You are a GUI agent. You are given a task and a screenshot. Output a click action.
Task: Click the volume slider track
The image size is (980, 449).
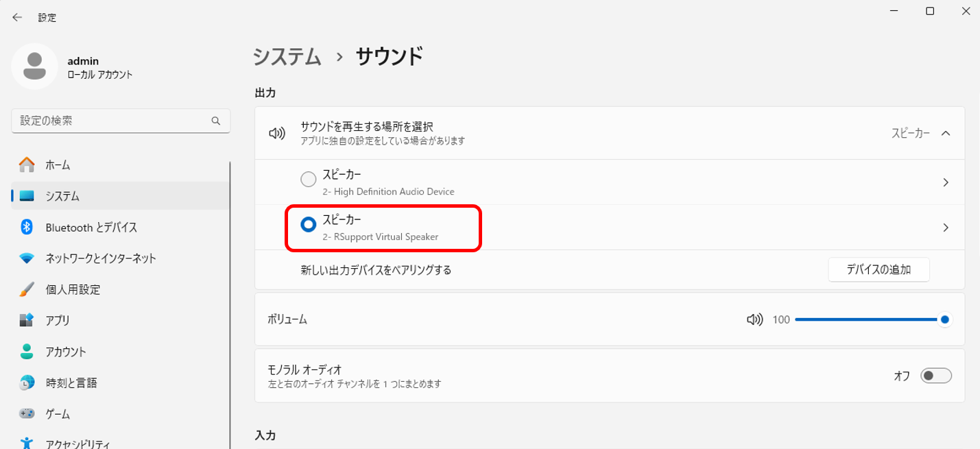(x=870, y=319)
